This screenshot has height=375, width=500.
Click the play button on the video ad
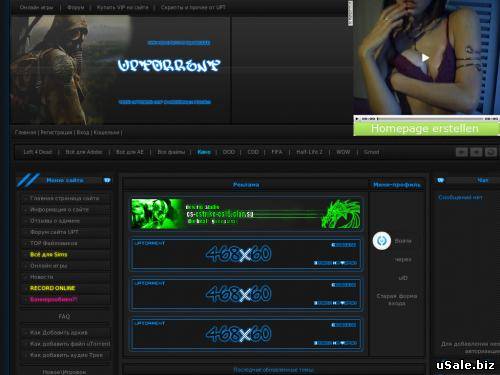coord(425,58)
